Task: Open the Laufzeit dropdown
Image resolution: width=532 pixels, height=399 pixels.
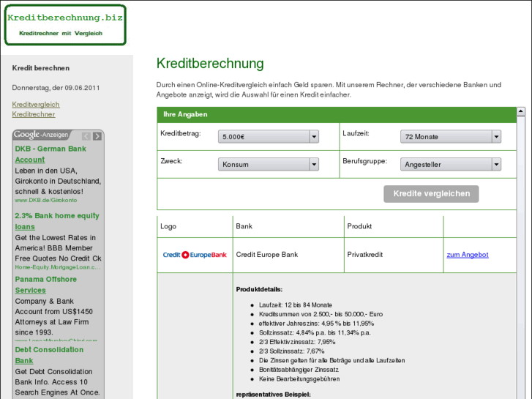Action: (x=451, y=136)
